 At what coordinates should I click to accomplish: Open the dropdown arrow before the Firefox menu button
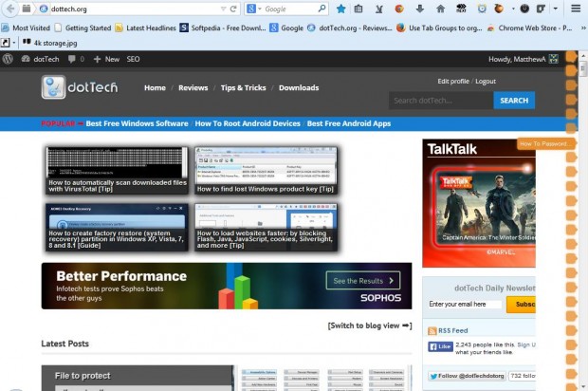pyautogui.click(x=556, y=9)
